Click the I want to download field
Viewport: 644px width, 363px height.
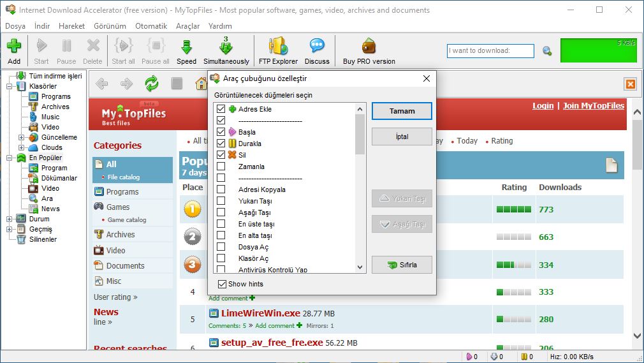click(490, 51)
